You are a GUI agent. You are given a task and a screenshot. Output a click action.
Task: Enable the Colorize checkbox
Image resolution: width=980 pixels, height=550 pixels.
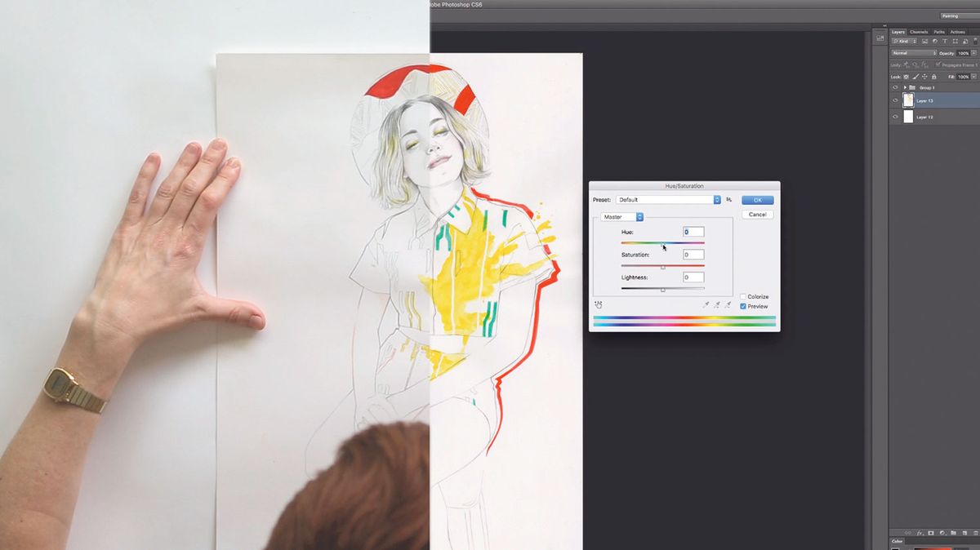(x=742, y=296)
